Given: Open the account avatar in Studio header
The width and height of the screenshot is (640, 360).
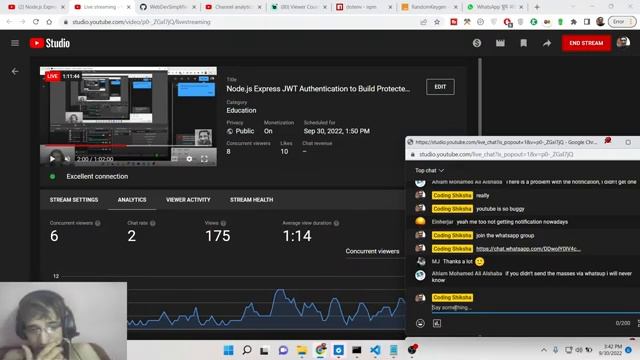Looking at the screenshot, I should pyautogui.click(x=623, y=42).
